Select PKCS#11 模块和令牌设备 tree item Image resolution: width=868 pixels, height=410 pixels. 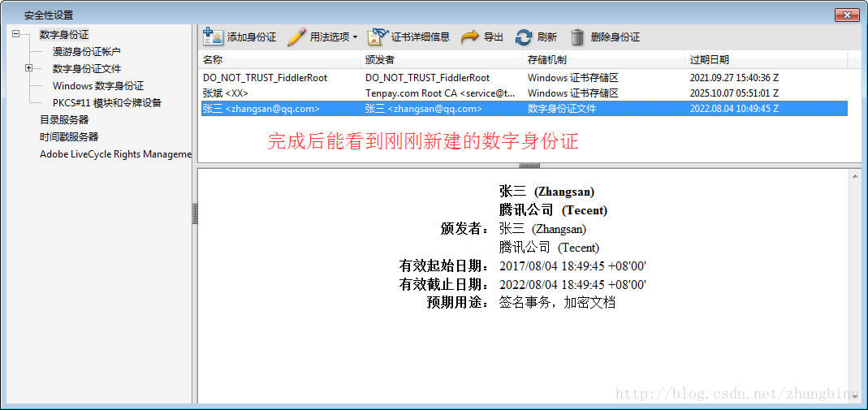click(107, 103)
